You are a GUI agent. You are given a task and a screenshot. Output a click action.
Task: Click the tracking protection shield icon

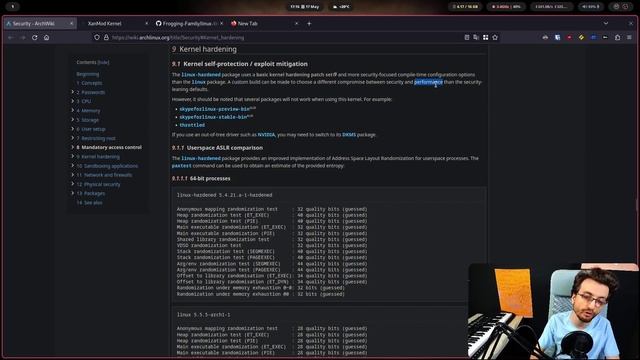[97, 38]
